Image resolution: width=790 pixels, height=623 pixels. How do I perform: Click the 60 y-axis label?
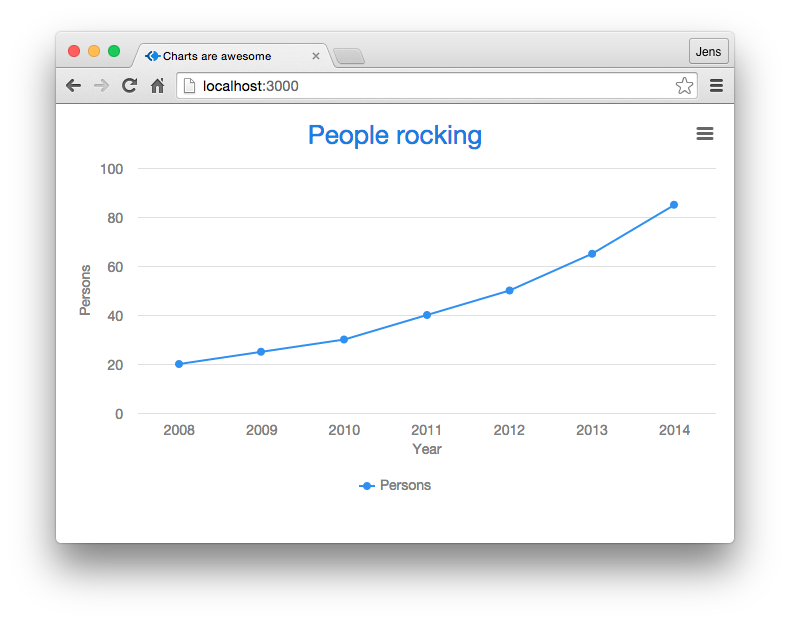(115, 267)
